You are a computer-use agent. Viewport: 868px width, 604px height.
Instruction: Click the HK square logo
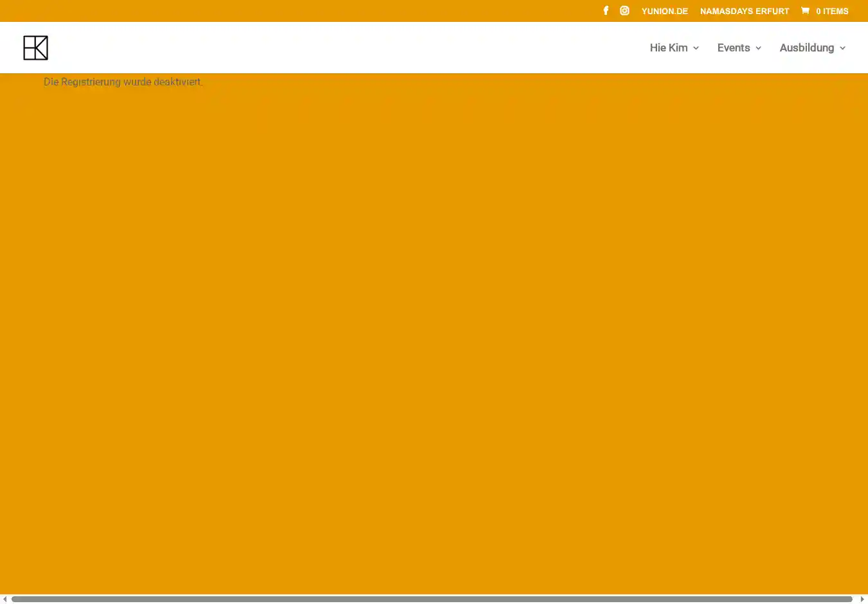35,48
